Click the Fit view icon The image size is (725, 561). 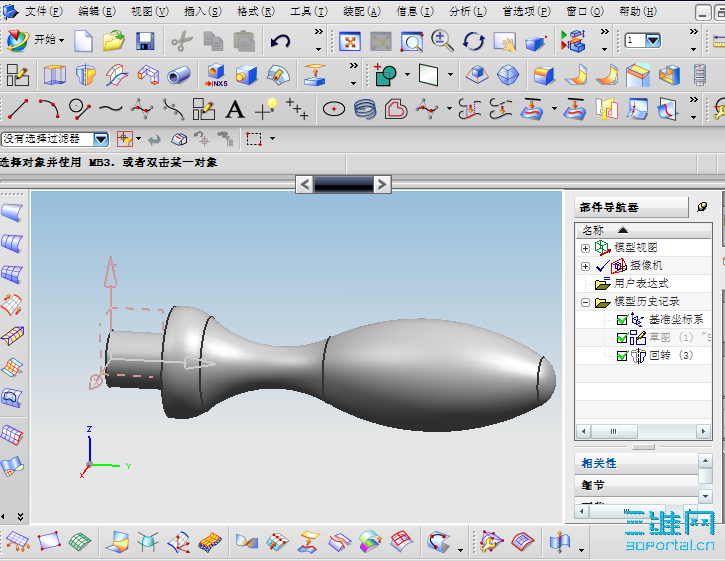(x=350, y=42)
